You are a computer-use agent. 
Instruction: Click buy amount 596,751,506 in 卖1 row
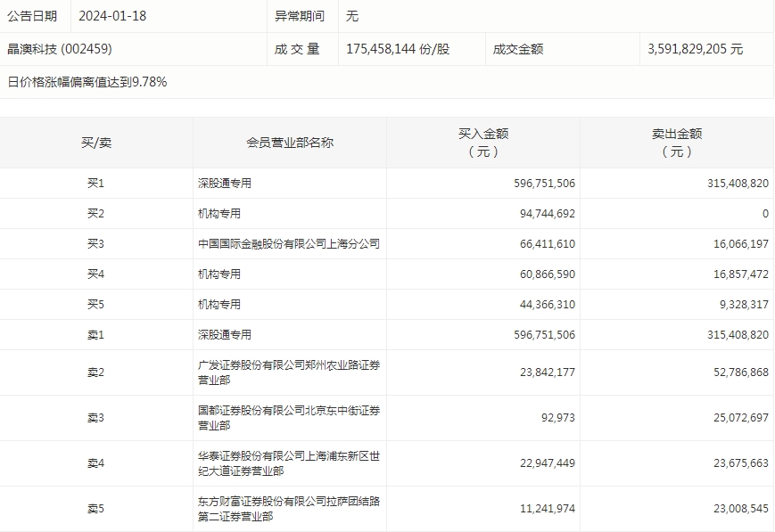544,335
